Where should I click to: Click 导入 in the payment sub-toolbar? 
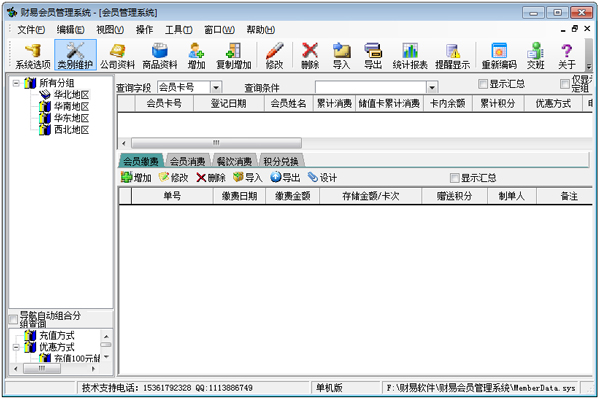[248, 178]
